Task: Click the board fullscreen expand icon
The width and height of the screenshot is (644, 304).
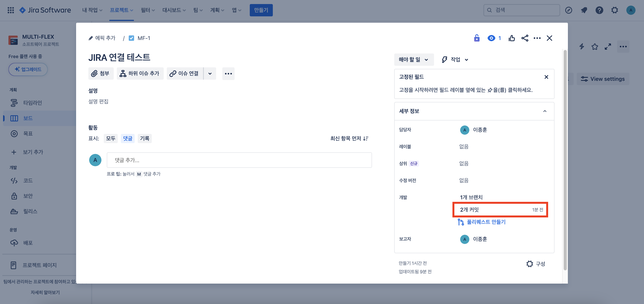Action: click(608, 47)
